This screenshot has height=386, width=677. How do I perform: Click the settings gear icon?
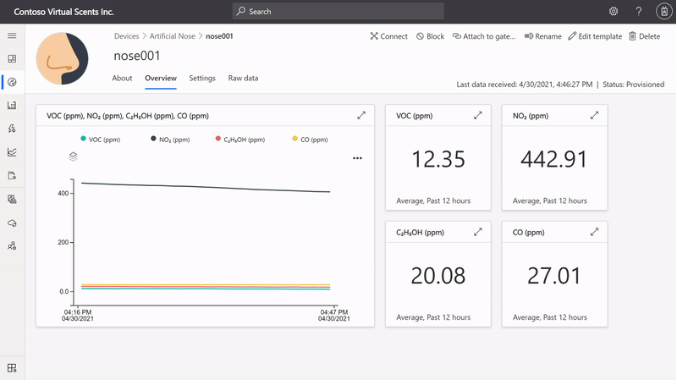tap(614, 12)
